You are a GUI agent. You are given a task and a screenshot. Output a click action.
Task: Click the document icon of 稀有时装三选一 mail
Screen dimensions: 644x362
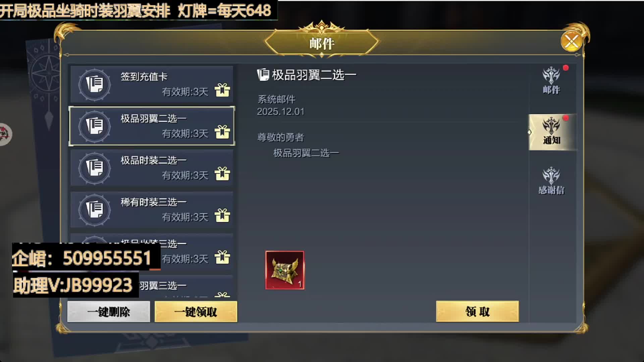[95, 210]
